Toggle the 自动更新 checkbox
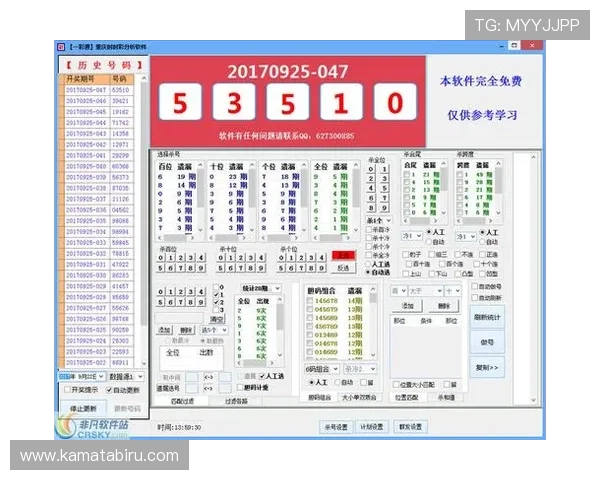Screen dimensions: 600x480 pos(107,390)
